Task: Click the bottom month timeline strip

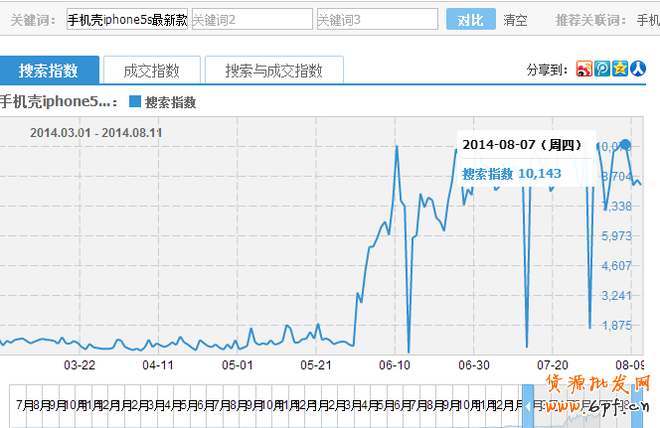Action: (260, 406)
